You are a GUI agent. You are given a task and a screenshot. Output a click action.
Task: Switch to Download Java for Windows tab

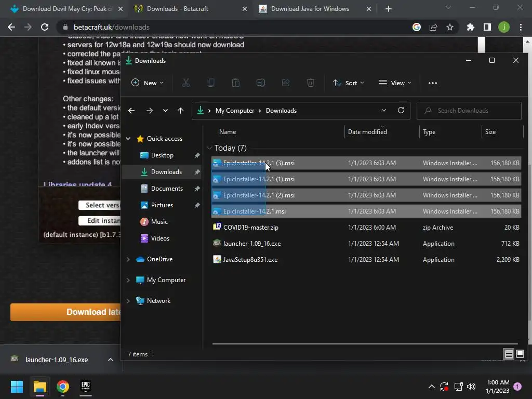click(x=314, y=9)
